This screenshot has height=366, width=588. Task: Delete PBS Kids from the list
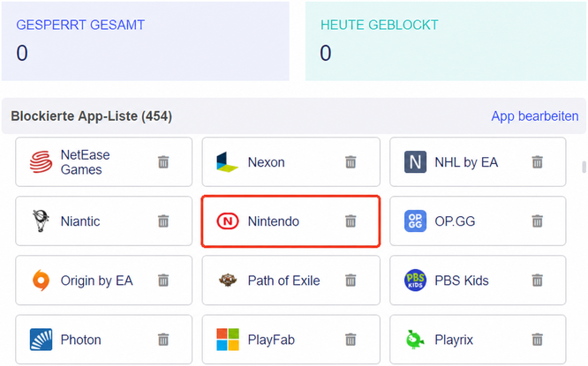537,280
